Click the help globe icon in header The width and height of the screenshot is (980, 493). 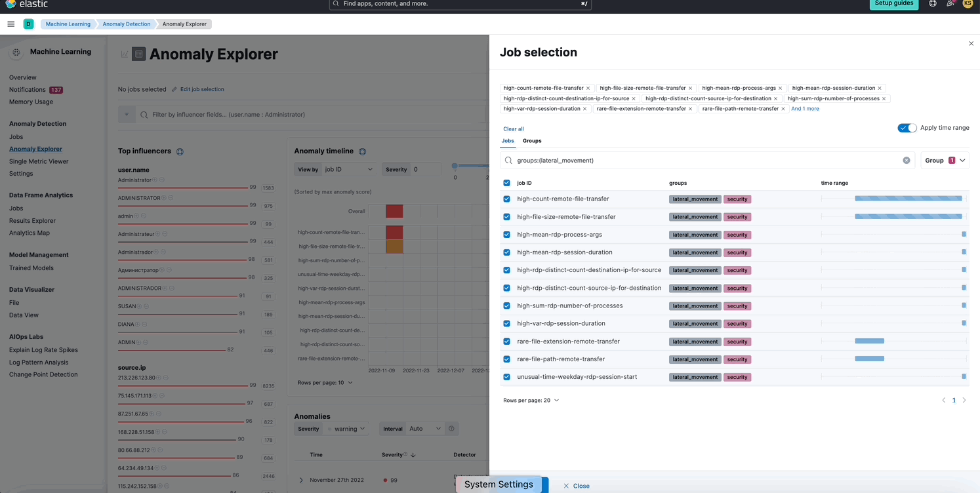coord(933,4)
